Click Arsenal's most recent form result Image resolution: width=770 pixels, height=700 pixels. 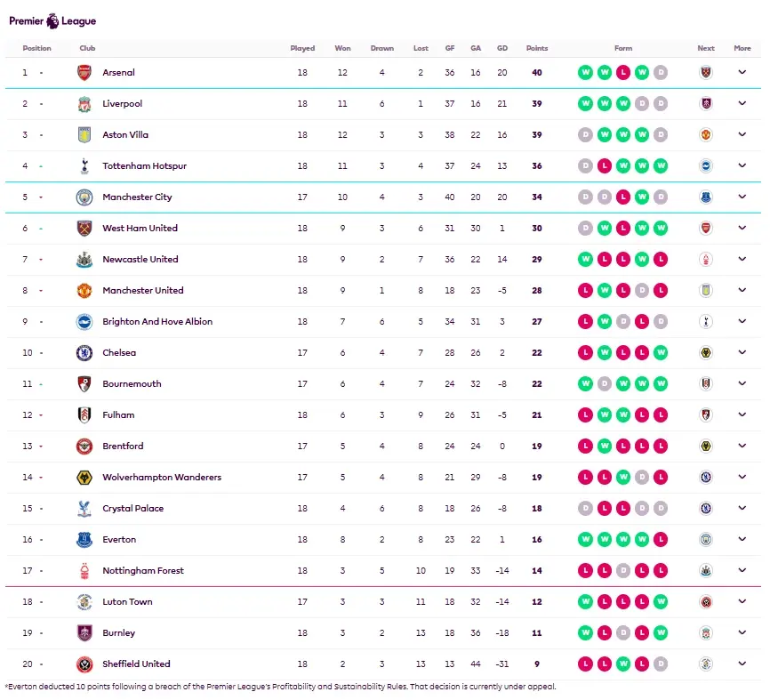[x=661, y=73]
